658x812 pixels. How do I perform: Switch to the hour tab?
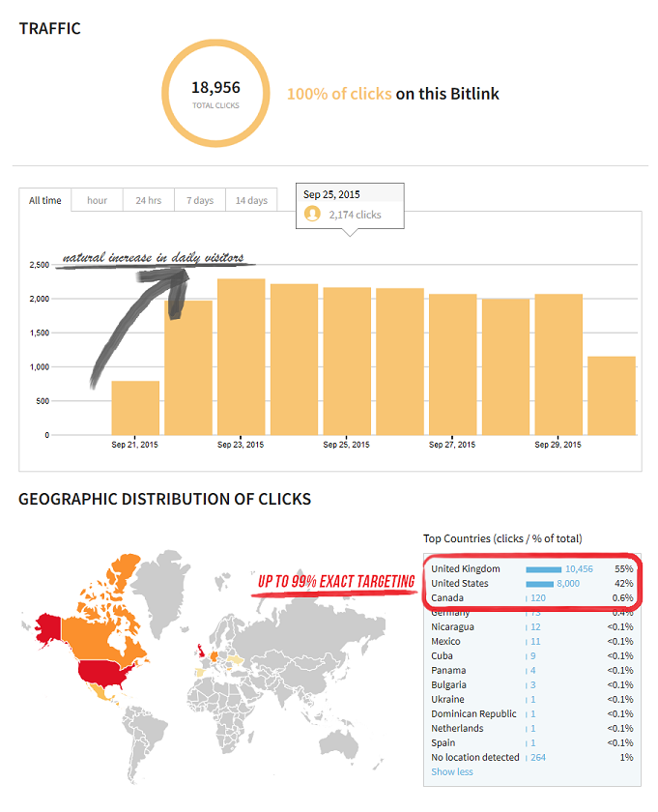click(97, 200)
